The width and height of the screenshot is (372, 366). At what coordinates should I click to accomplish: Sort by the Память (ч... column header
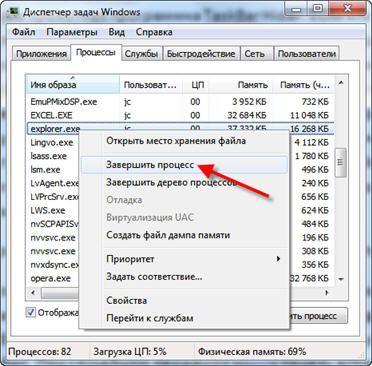coord(304,85)
